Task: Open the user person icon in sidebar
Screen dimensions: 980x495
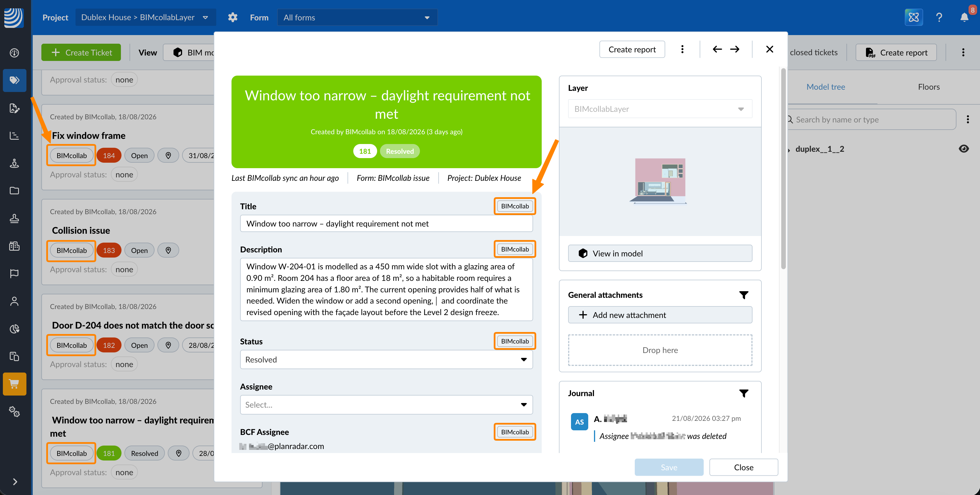Action: 14,301
